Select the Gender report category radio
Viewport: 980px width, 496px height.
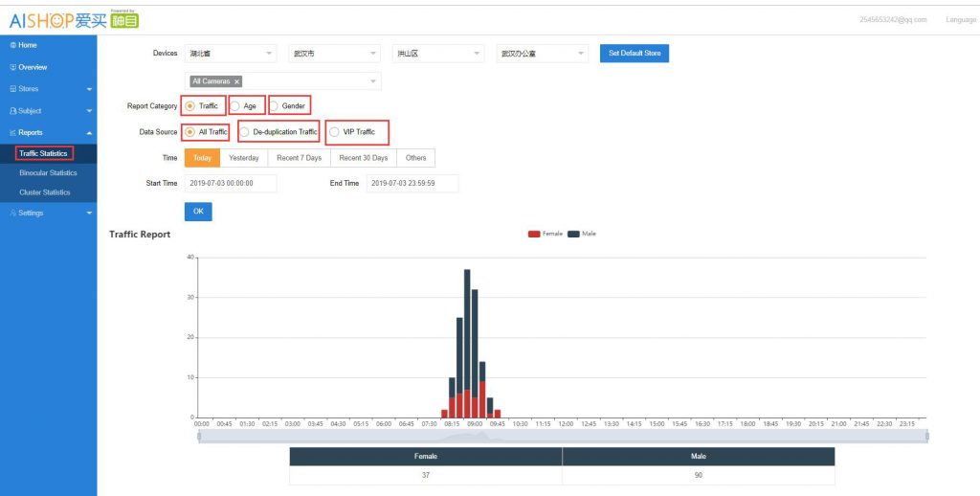[275, 106]
